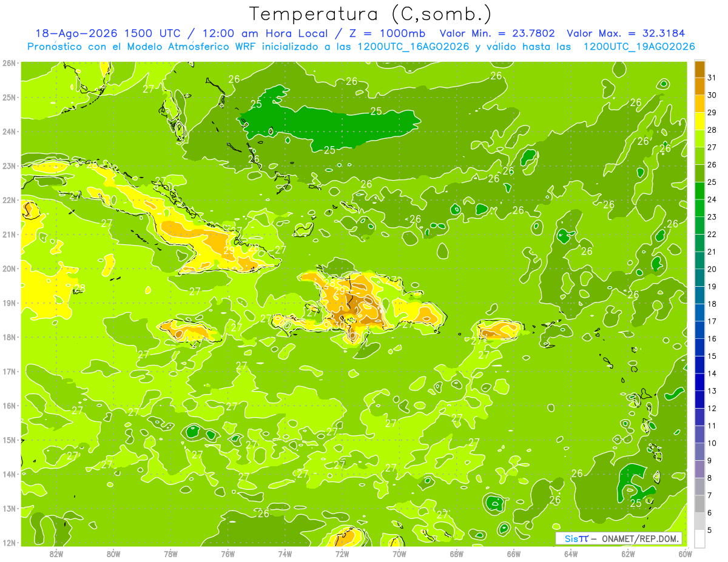This screenshot has height=562, width=728.
Task: Click the 24N latitude axis label
Action: (x=8, y=132)
